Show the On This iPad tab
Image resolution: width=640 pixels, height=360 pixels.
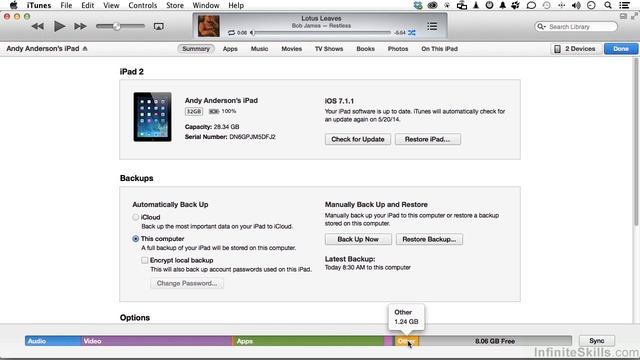pos(439,49)
